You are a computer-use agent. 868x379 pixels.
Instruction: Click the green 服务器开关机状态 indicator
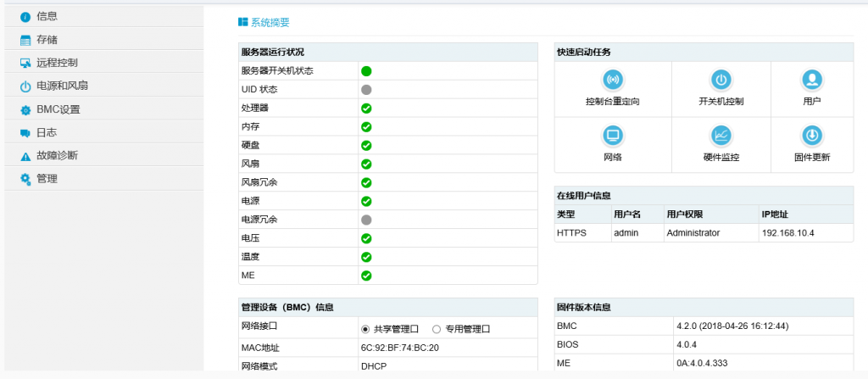coord(366,71)
